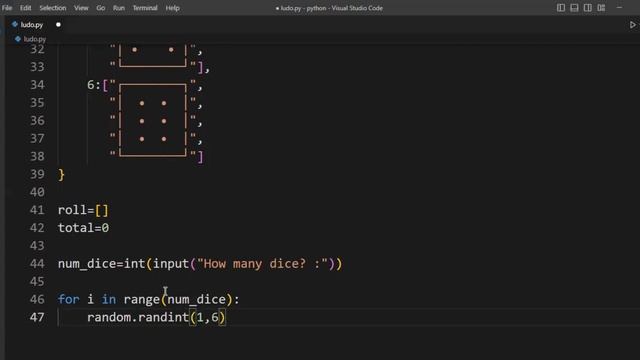
Task: Open the File menu
Action: pyautogui.click(x=7, y=8)
